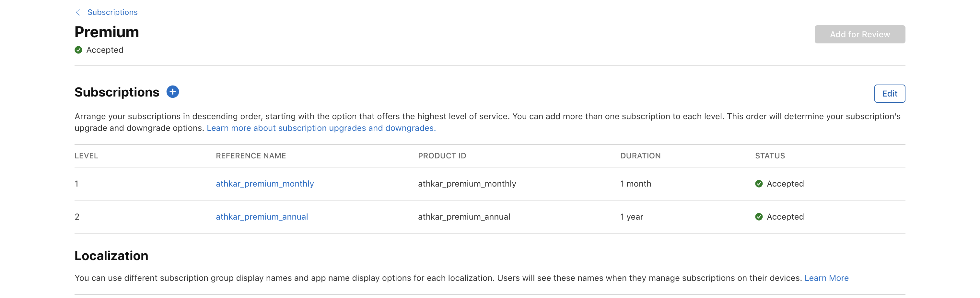Open Learn more about subscription upgrades and downgrades
Screen dimensions: 980x298
(321, 128)
